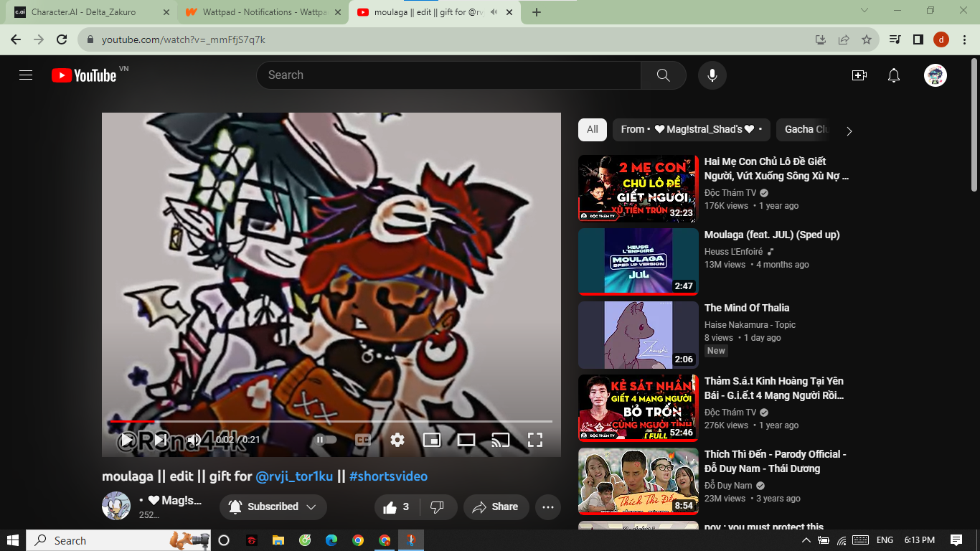980x551 pixels.
Task: Open the #shortsvideo hashtag link
Action: click(388, 476)
